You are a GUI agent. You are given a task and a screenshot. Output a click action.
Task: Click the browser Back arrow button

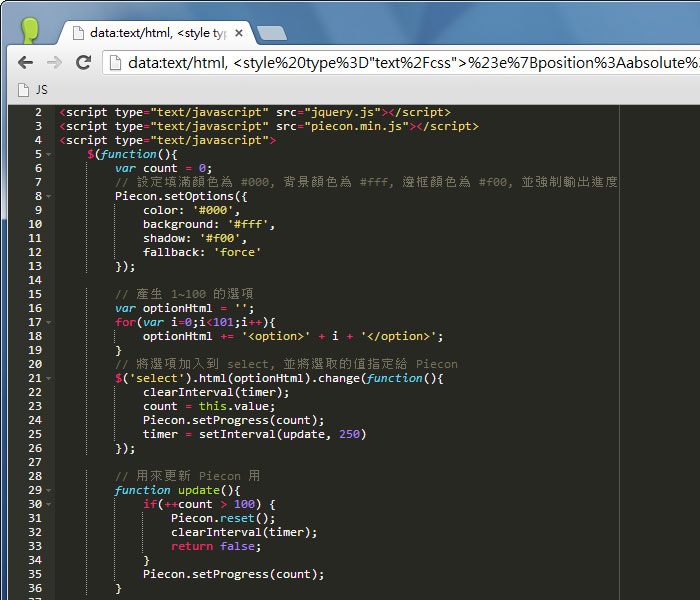click(25, 63)
